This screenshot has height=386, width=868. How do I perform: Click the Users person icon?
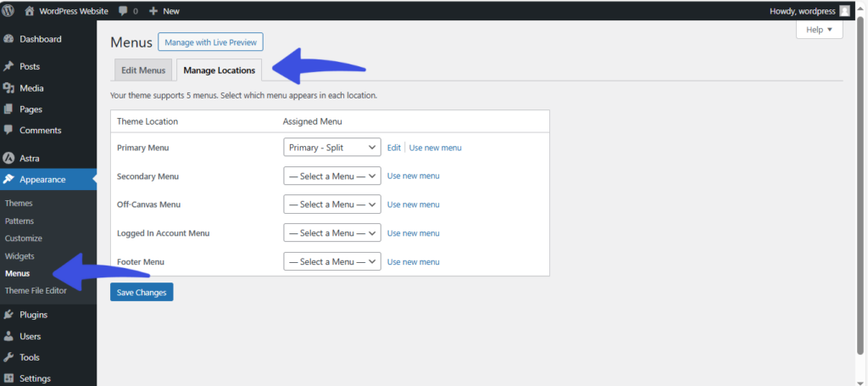coord(8,336)
